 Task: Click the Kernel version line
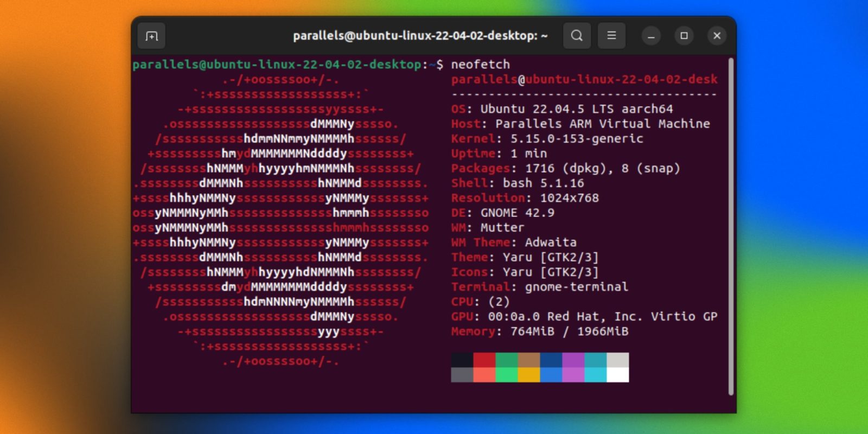[x=547, y=139]
